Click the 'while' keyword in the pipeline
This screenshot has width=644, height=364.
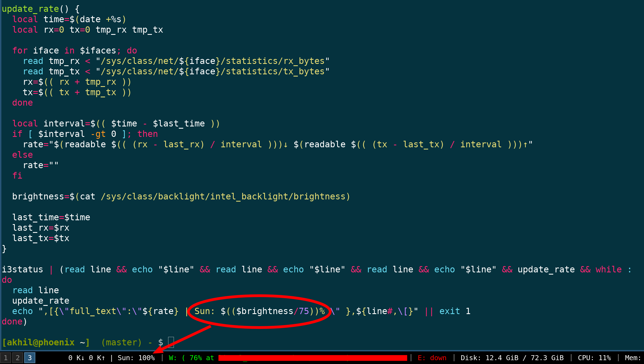point(609,269)
